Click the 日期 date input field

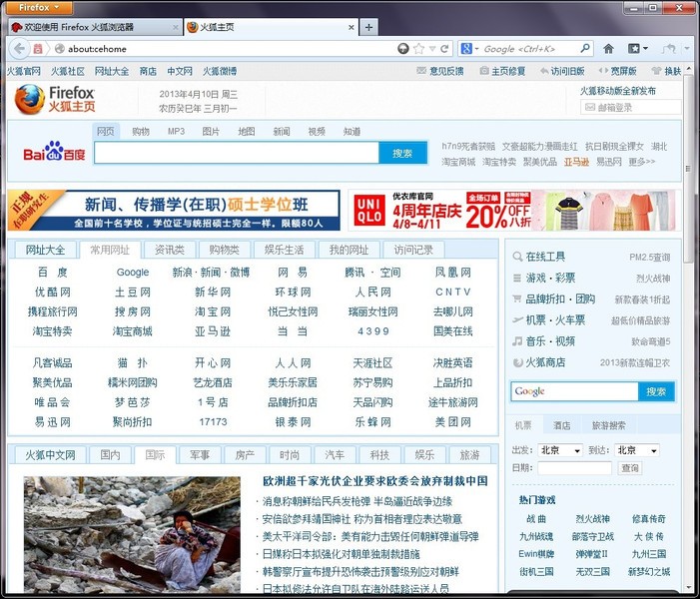[574, 468]
